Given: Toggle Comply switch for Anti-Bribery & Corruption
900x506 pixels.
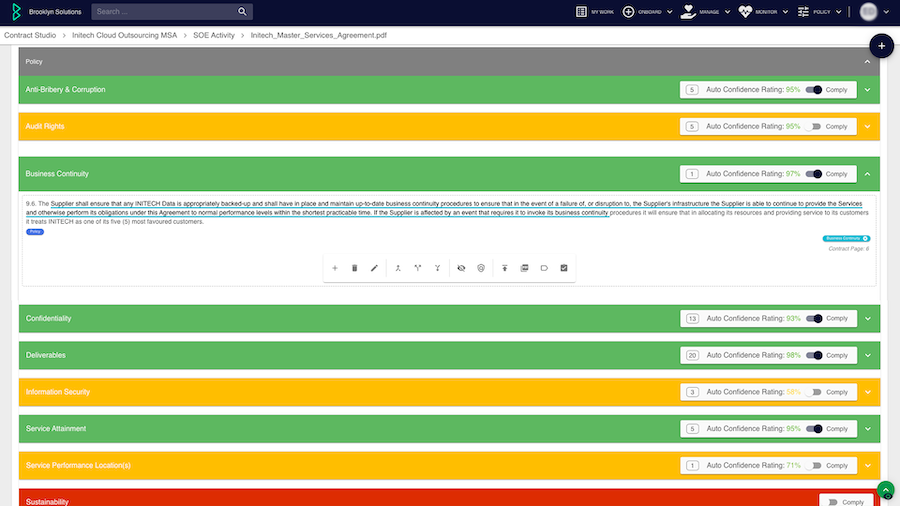Looking at the screenshot, I should 814,89.
